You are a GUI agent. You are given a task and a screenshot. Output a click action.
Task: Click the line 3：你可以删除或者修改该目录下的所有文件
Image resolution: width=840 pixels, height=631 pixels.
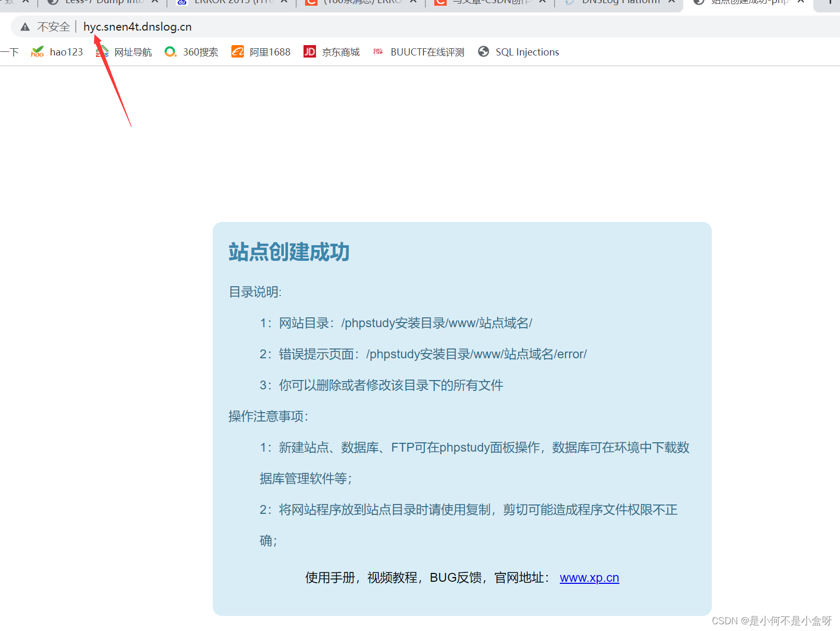click(381, 385)
